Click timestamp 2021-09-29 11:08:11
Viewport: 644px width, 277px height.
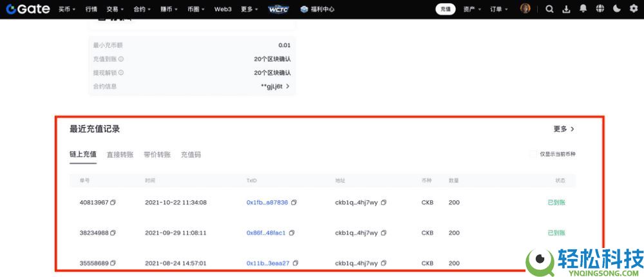click(x=176, y=233)
